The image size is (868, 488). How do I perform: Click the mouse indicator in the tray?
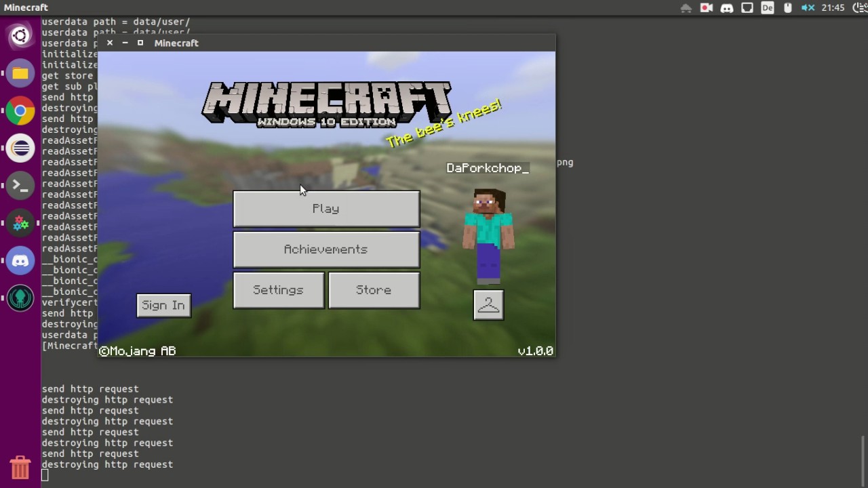788,8
